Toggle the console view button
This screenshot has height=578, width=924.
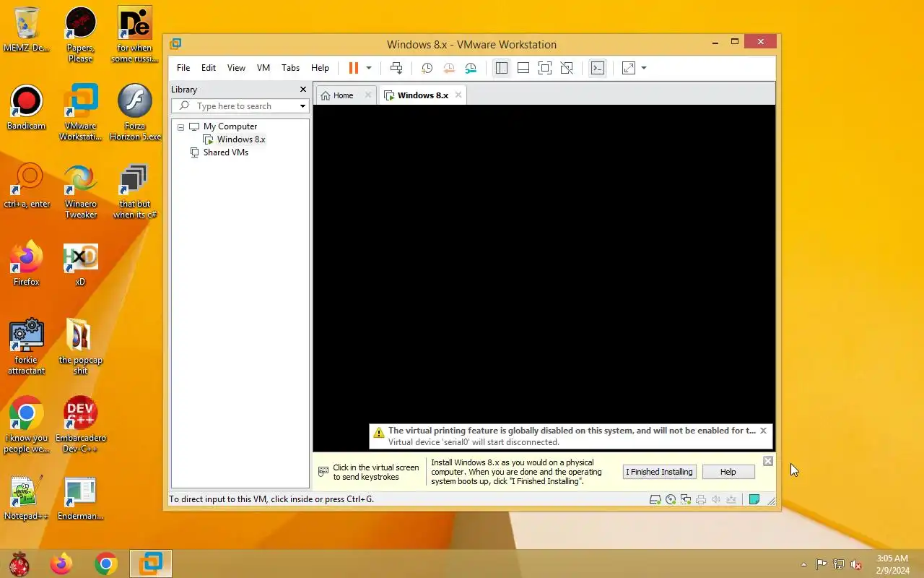pyautogui.click(x=598, y=68)
